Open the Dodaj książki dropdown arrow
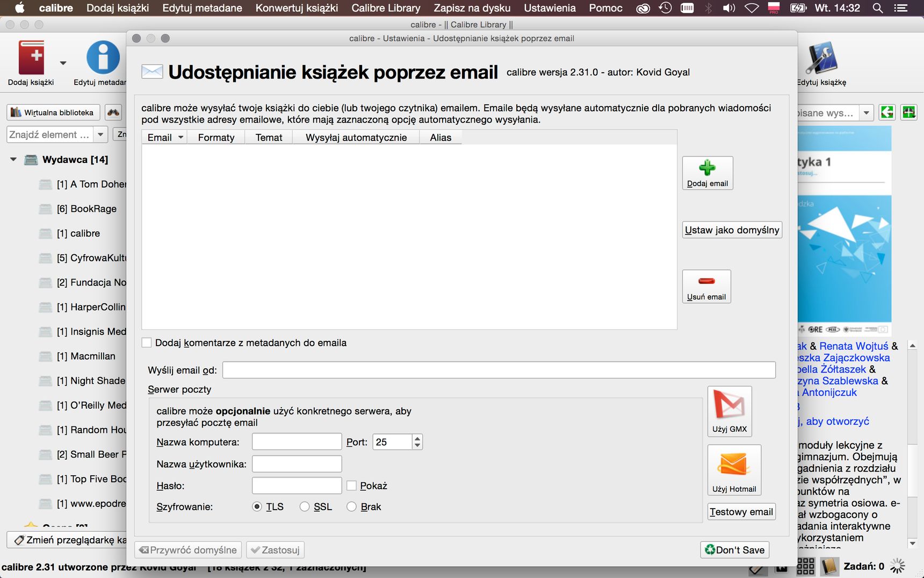The width and height of the screenshot is (924, 578). [63, 63]
